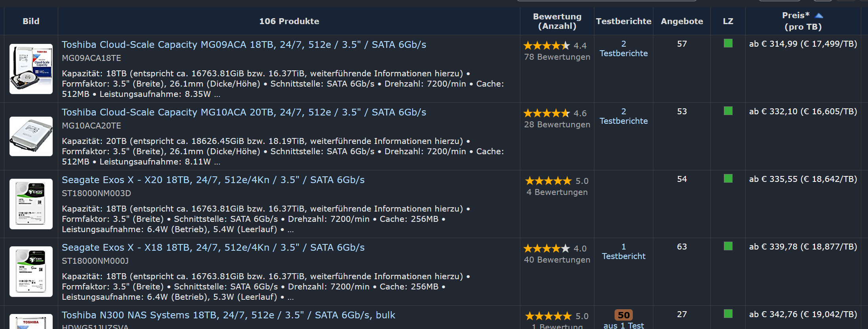Open Toshiba N300 NAS Systems 18TB link

(x=228, y=315)
